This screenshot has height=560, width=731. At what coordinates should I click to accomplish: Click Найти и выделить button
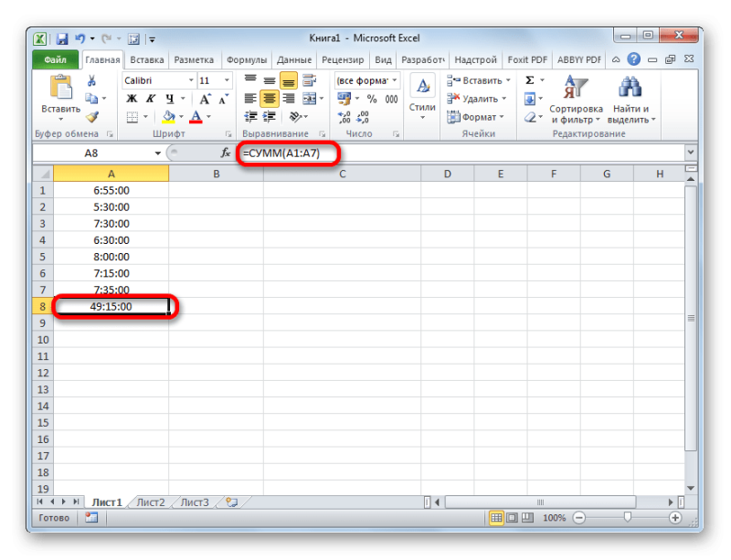(630, 100)
